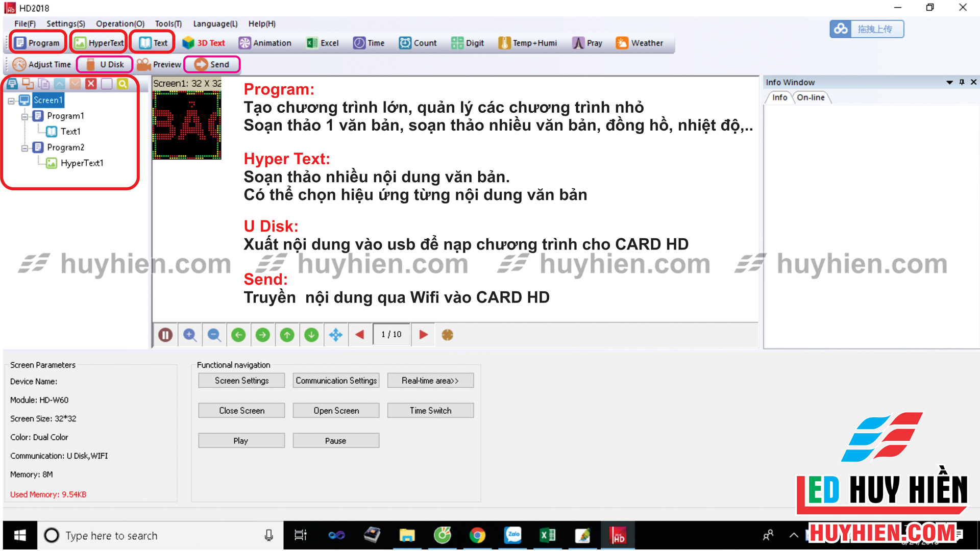This screenshot has height=551, width=980.
Task: Open Info Window dropdown arrow
Action: coord(949,82)
